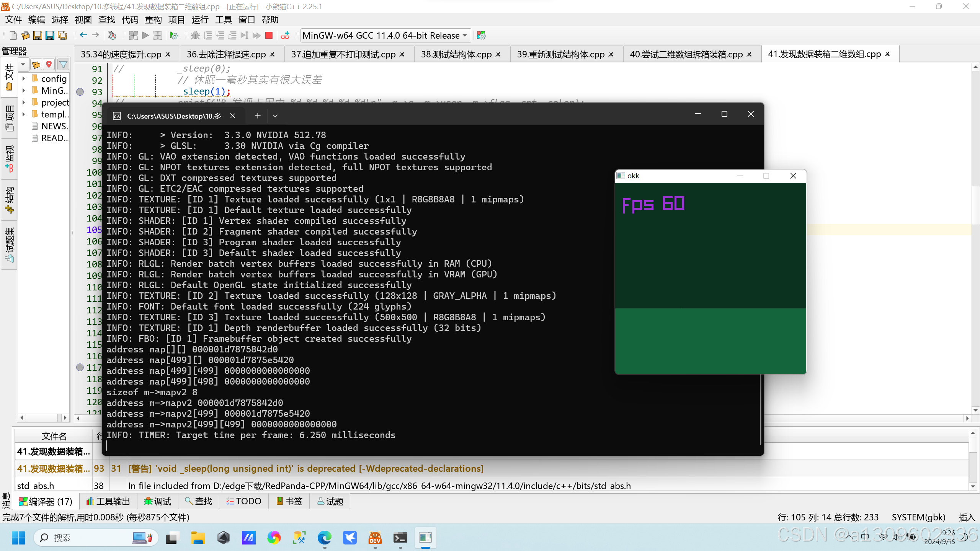Open the terminal new-tab dropdown chevron
Screen dimensions: 980x551
tap(275, 116)
